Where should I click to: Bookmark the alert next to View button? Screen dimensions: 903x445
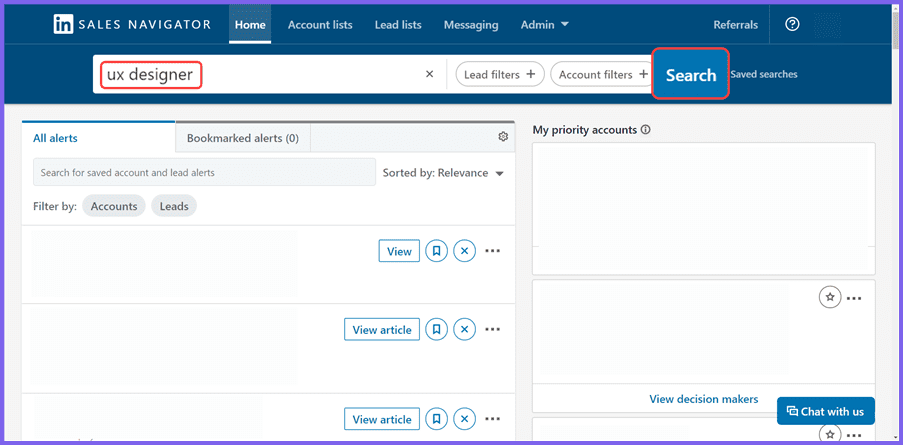437,251
